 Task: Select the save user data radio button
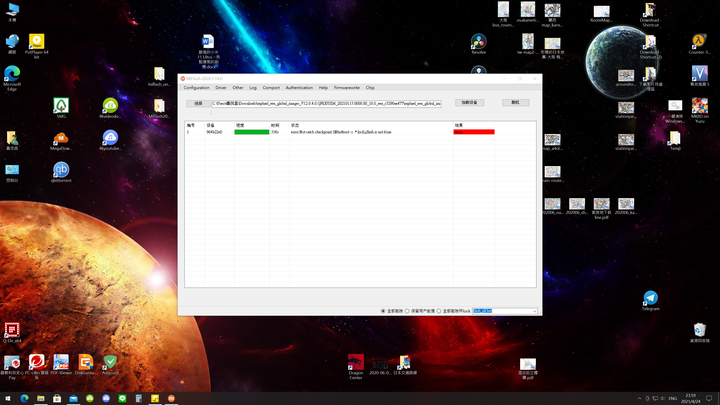407,311
